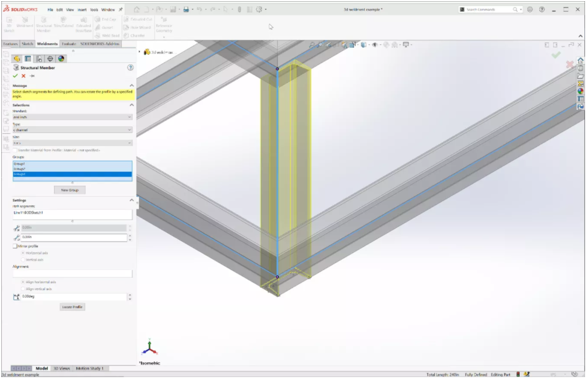Click the help question mark in title bar
The image size is (588, 380).
542,9
